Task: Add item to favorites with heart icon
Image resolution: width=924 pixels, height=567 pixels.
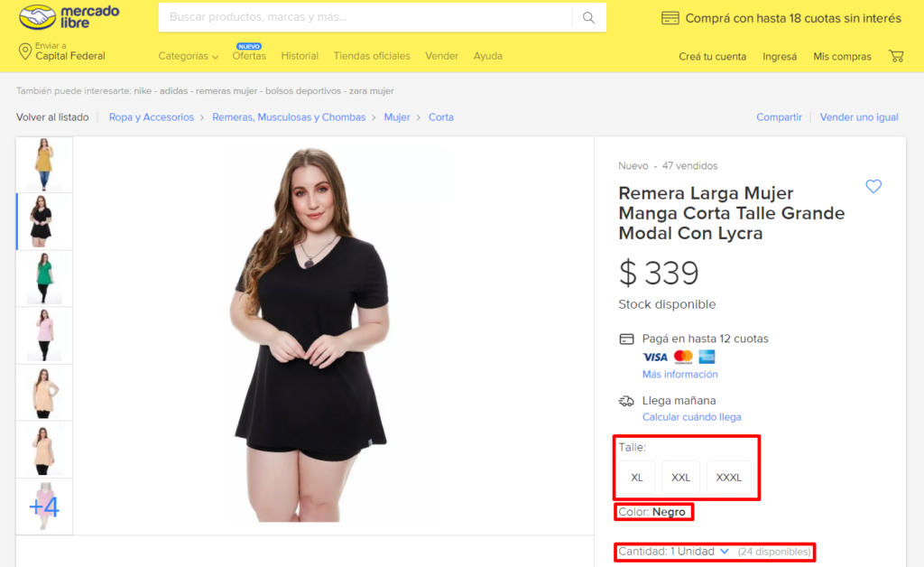Action: tap(873, 186)
